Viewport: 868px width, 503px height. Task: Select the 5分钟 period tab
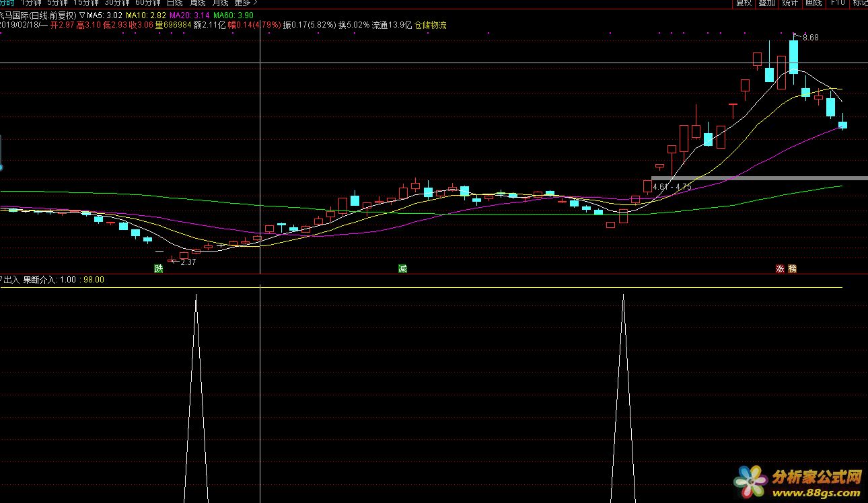[57, 3]
